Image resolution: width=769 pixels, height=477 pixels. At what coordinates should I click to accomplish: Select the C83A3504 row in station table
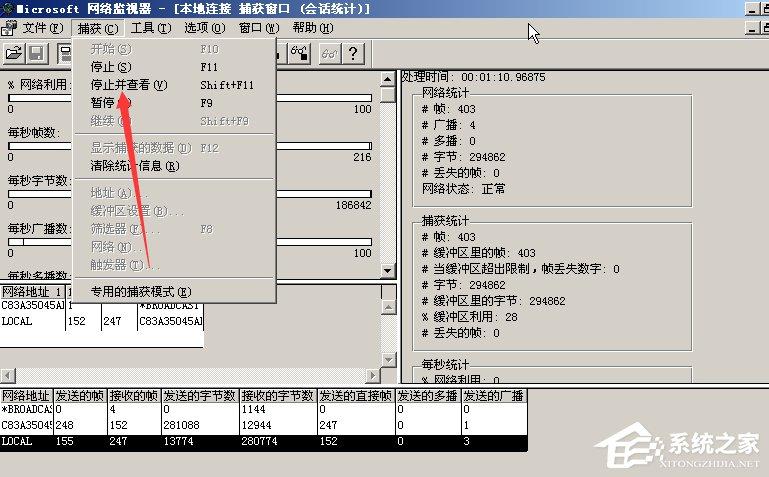click(264, 425)
